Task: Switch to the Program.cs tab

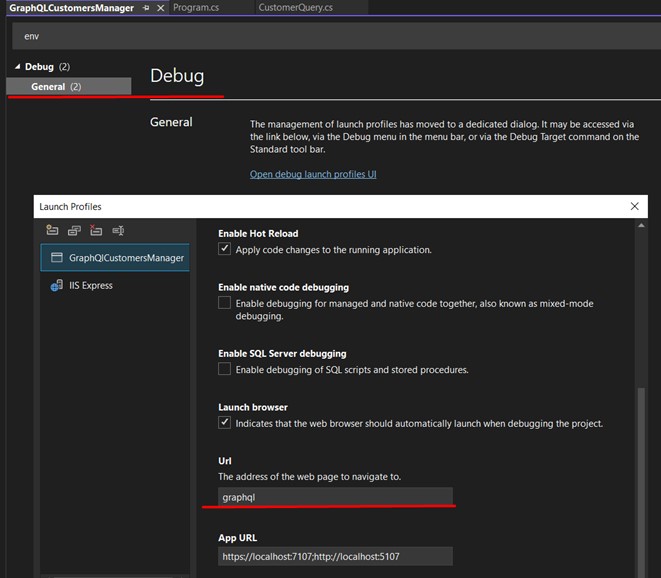Action: coord(197,8)
